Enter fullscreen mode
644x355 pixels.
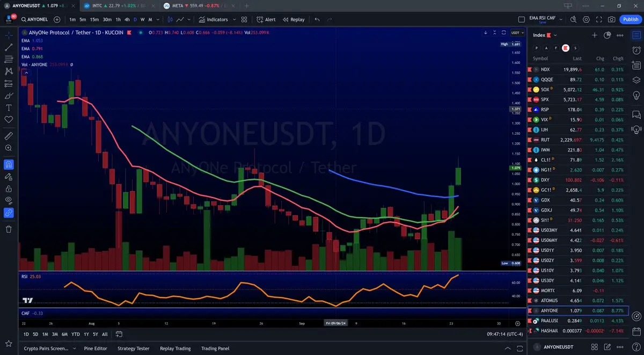coord(599,19)
